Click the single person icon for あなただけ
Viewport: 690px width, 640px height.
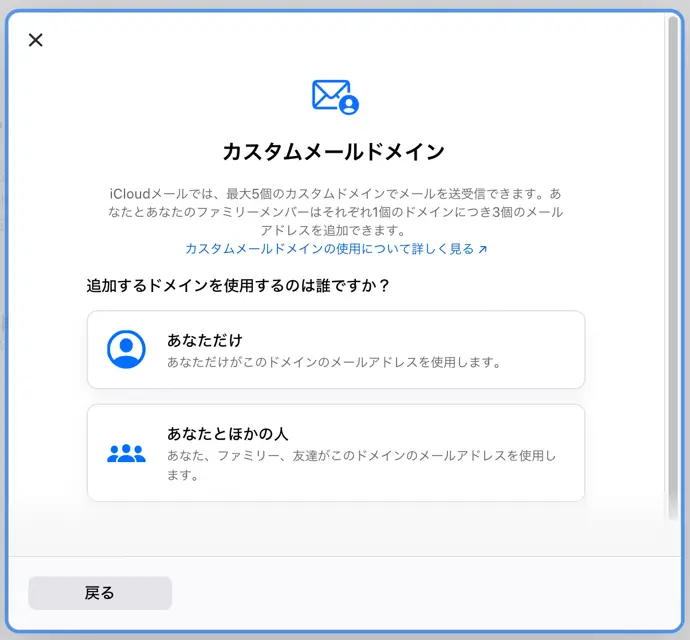[x=126, y=349]
